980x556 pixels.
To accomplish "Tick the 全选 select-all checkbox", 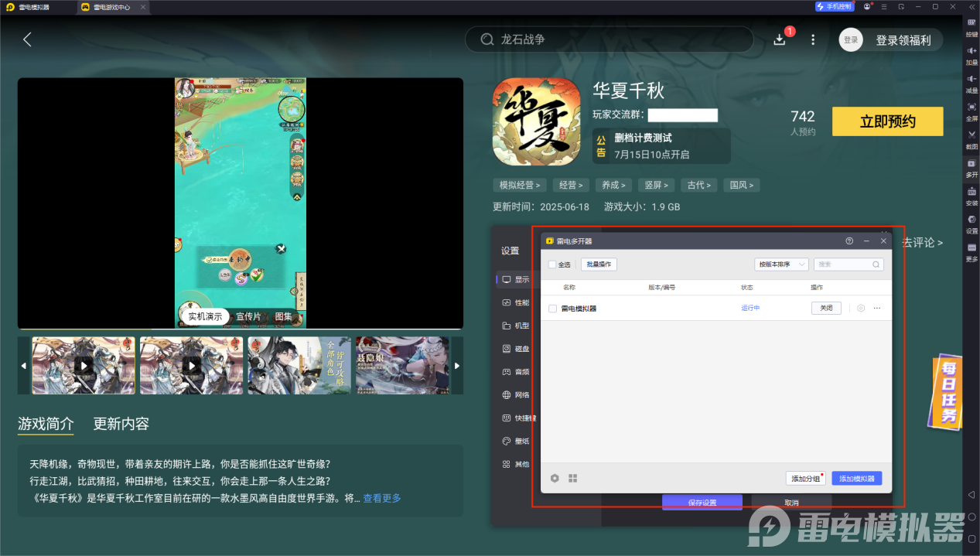I will coord(552,264).
